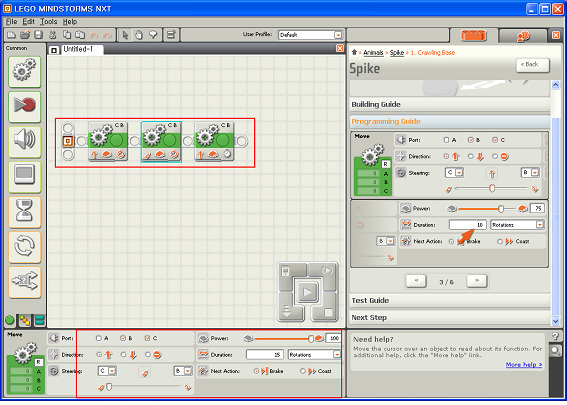Click the program starting point icon
This screenshot has width=567, height=405.
coord(67,141)
